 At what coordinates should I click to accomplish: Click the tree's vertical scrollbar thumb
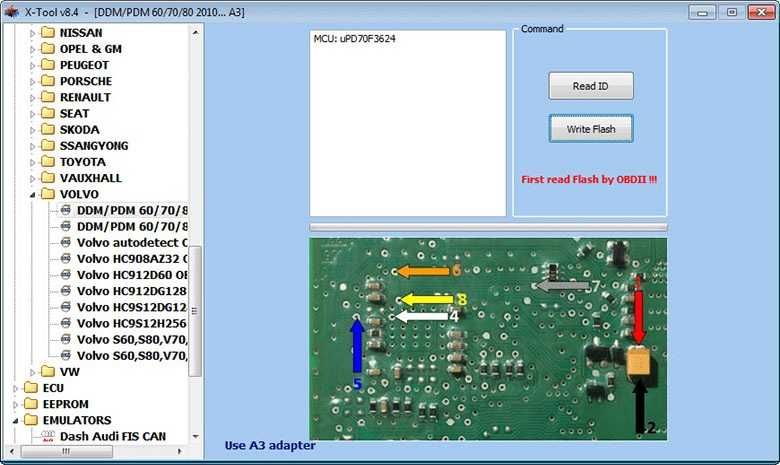195,311
